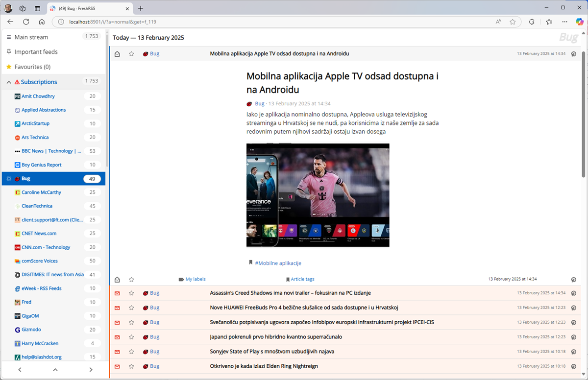Star the HUAWEI FreeBuds Pro 4 article
This screenshot has height=380, width=588.
tap(131, 308)
